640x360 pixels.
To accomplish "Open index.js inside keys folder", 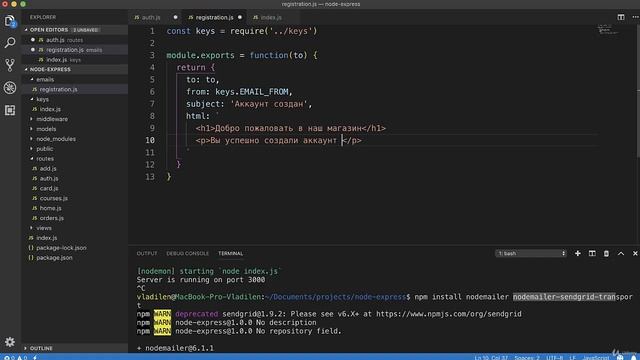I will (50, 109).
